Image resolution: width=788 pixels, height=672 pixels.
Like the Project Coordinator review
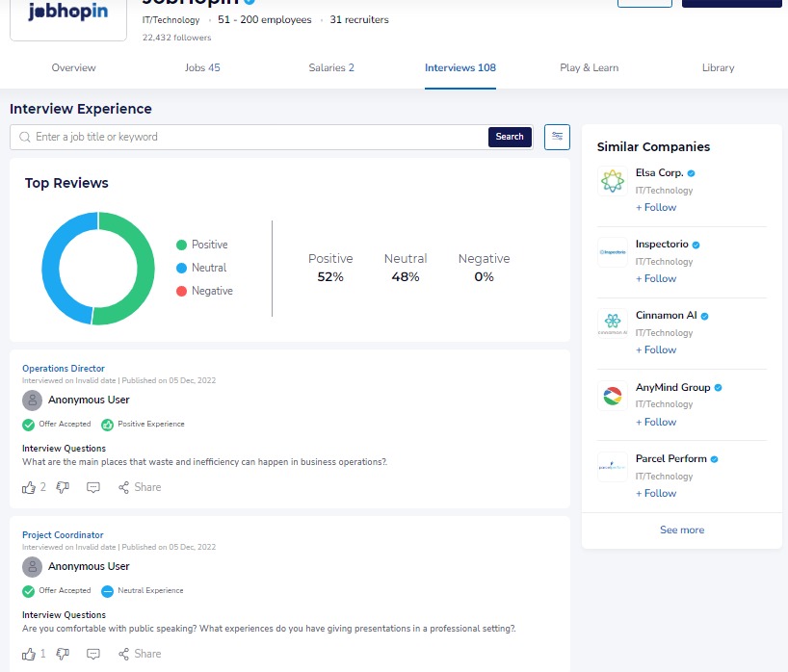click(29, 654)
